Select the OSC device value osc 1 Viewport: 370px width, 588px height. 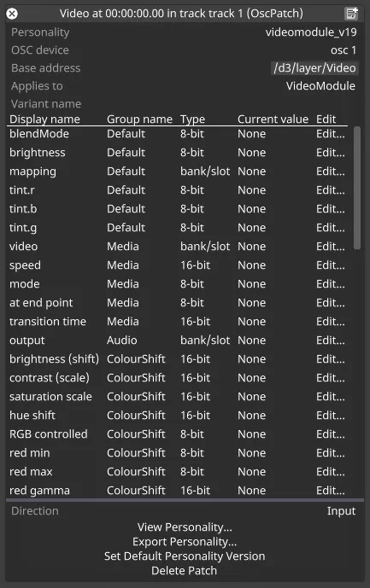343,50
